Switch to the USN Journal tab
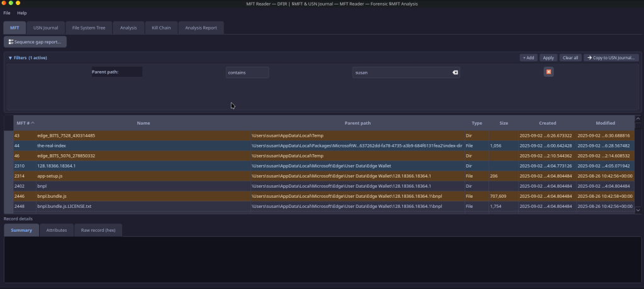 [46, 28]
